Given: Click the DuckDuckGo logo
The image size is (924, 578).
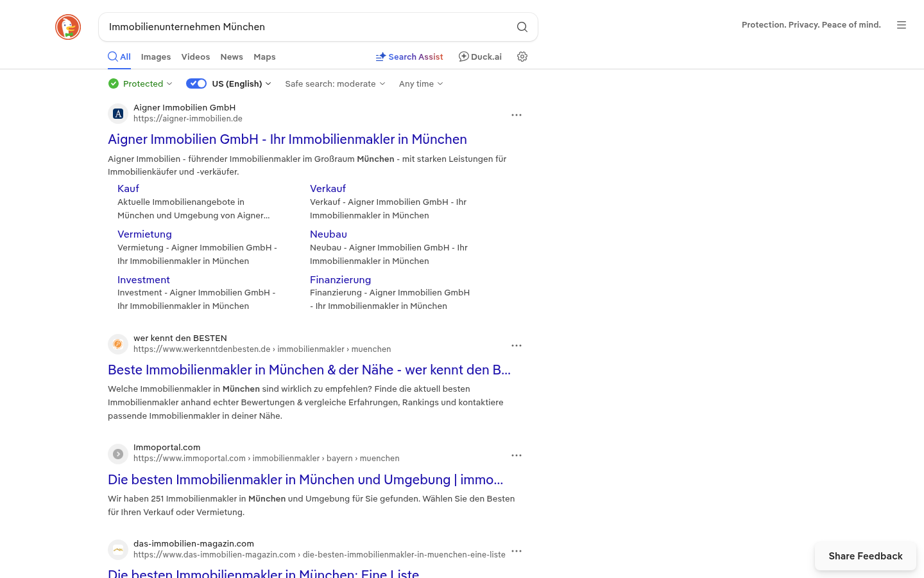Looking at the screenshot, I should tap(68, 27).
